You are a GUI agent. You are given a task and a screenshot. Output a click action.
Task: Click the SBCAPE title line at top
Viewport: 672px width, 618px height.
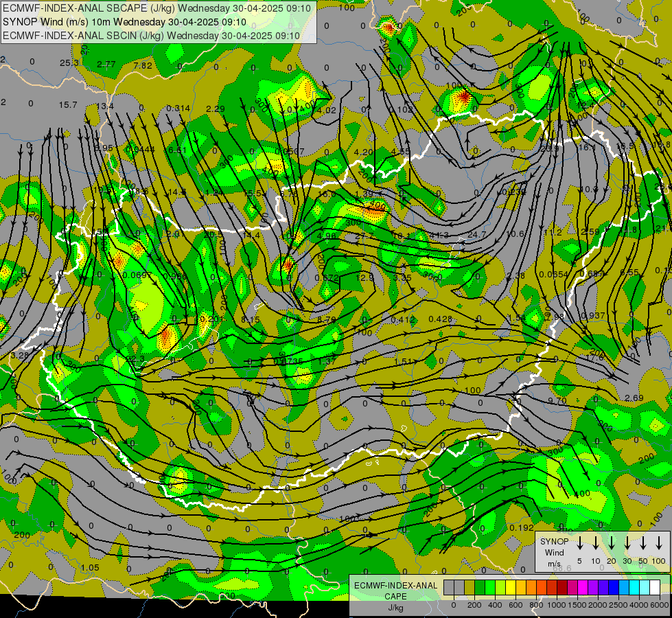156,8
